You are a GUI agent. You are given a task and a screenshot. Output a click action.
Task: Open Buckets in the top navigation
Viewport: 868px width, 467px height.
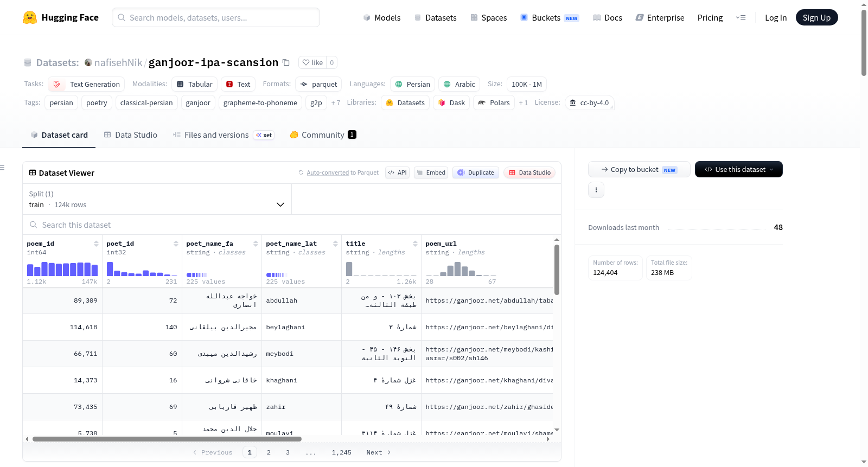[x=550, y=17]
